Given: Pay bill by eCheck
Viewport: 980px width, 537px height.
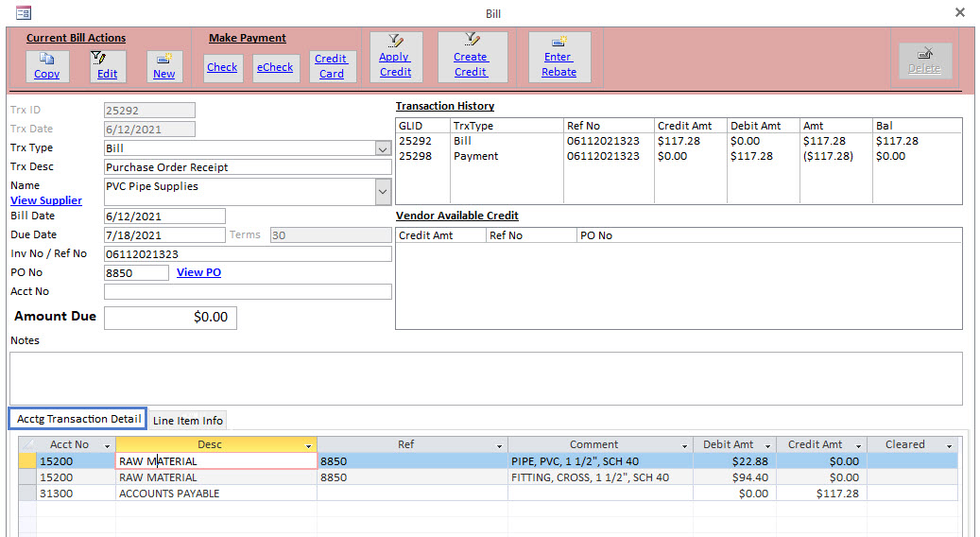Looking at the screenshot, I should click(275, 67).
